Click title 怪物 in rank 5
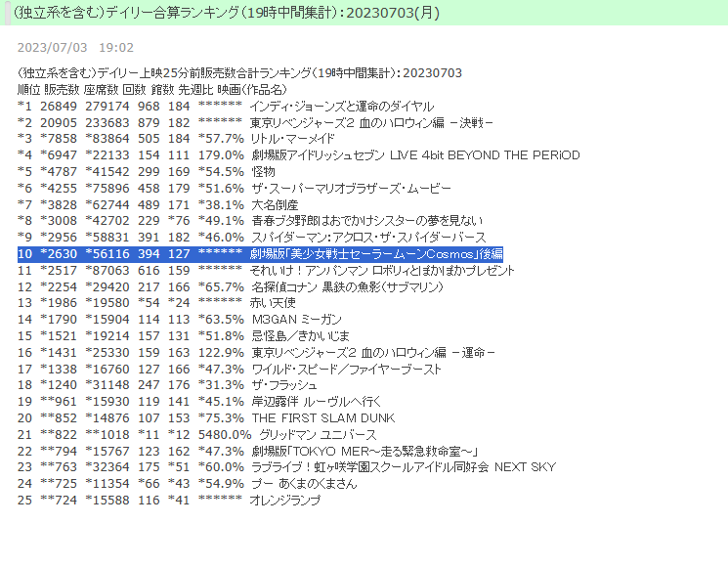Image resolution: width=728 pixels, height=568 pixels. tap(263, 172)
